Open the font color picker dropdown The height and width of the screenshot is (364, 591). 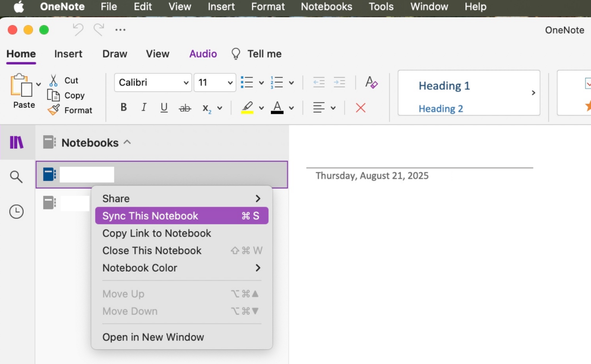point(291,107)
